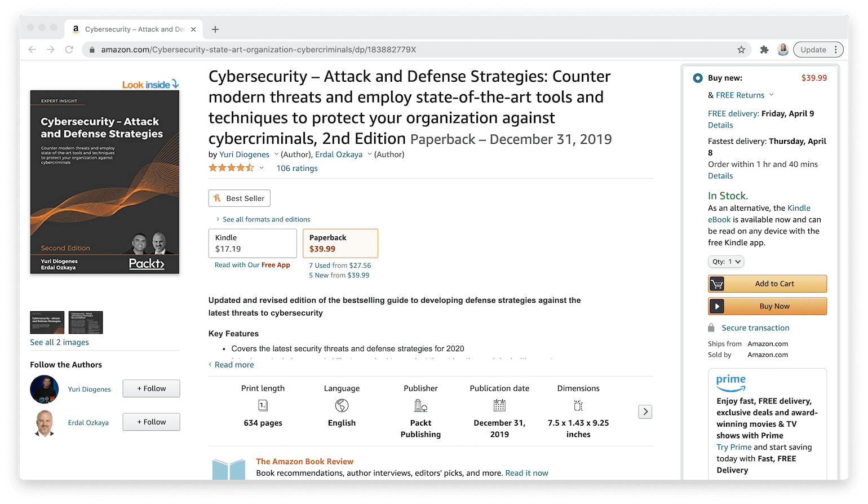The image size is (868, 504).
Task: Click the browser reload page icon
Action: [x=69, y=50]
